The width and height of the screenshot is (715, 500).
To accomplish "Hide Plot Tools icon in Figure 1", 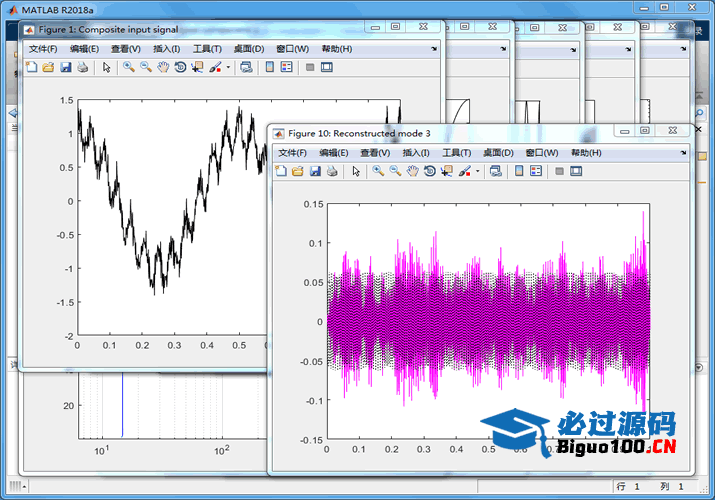I will coord(310,67).
